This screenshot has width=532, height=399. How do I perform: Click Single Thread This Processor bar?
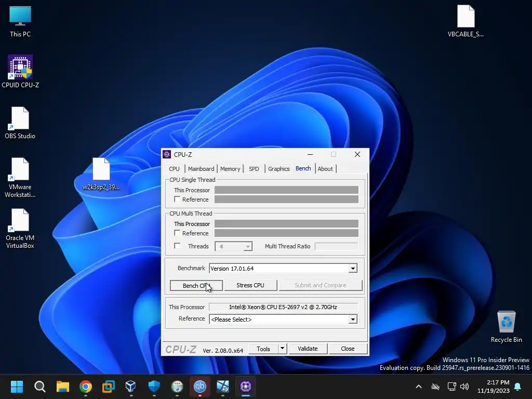pos(286,190)
